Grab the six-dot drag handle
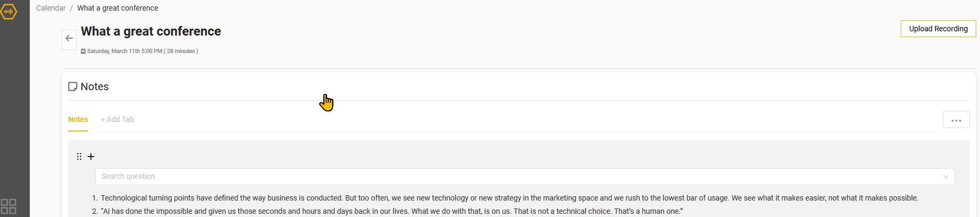Image resolution: width=980 pixels, height=217 pixels. pyautogui.click(x=79, y=157)
